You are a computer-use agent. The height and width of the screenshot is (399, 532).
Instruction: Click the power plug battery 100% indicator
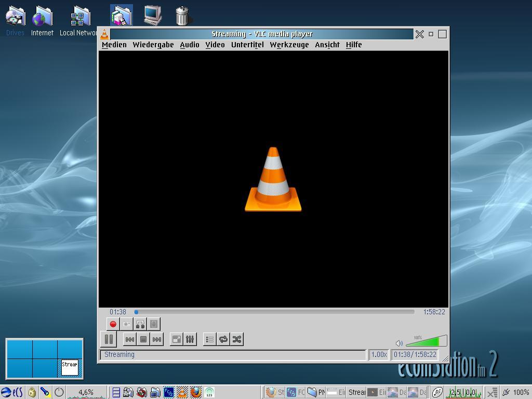point(515,393)
